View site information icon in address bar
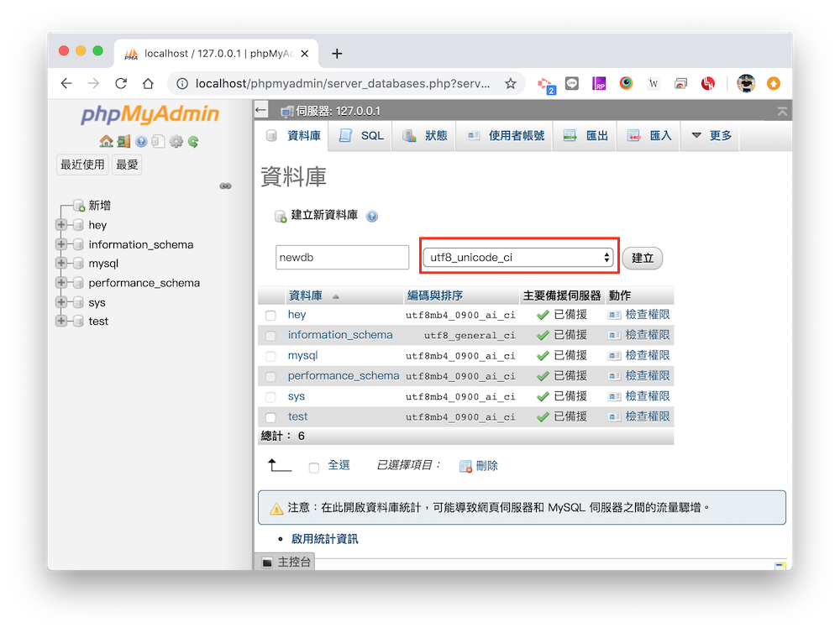Image resolution: width=840 pixels, height=633 pixels. [x=182, y=84]
